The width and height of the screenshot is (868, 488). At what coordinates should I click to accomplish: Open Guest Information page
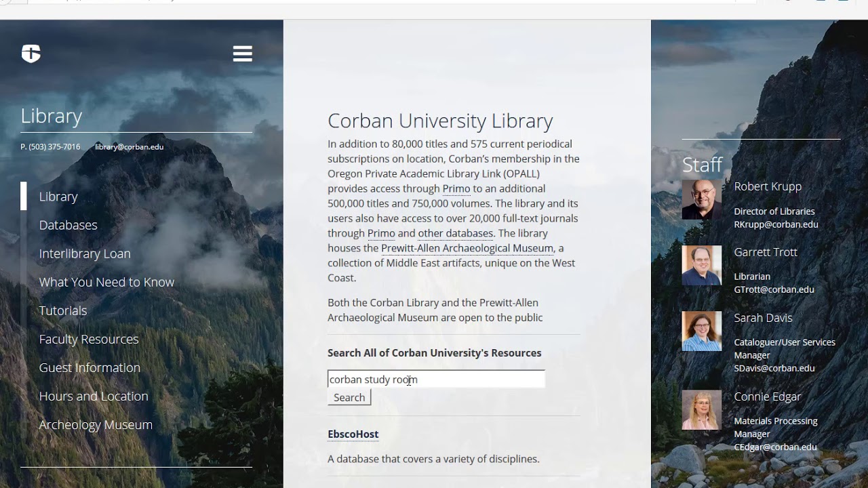pos(90,367)
